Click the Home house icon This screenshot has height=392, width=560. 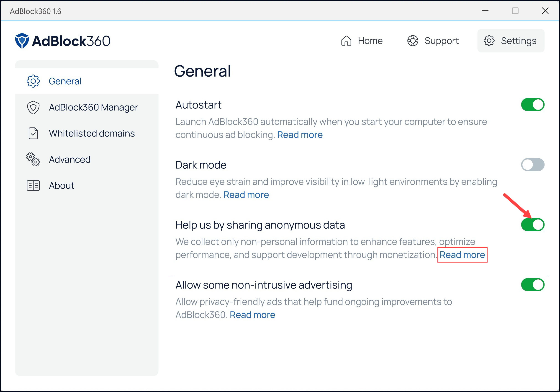[x=346, y=41]
